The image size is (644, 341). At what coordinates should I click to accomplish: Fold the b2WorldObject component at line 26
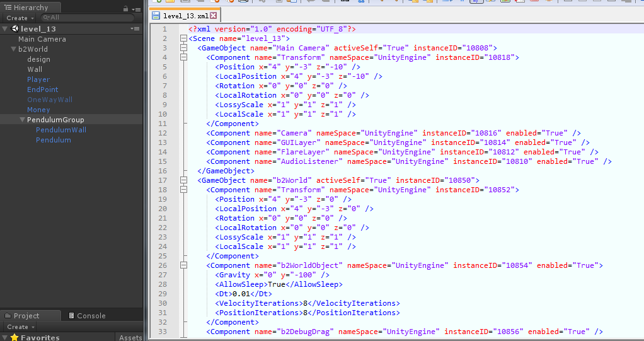[x=183, y=265]
